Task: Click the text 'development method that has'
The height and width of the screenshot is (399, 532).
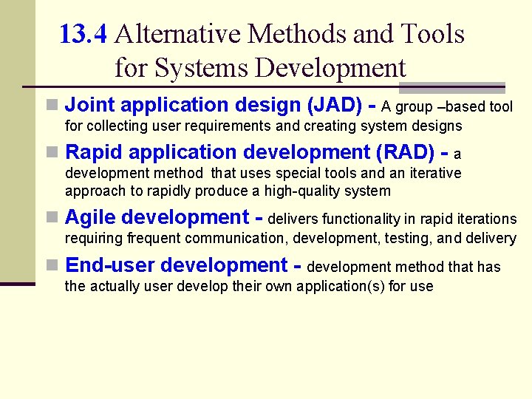Action: (403, 267)
